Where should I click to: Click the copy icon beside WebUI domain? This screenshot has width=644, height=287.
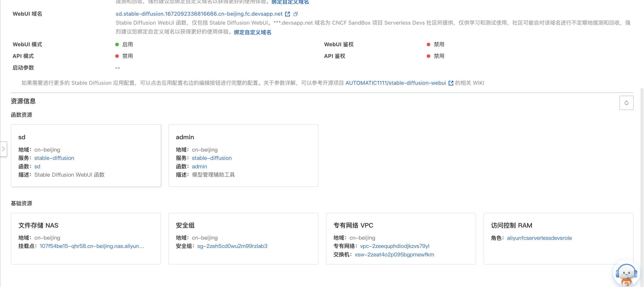[x=296, y=14]
